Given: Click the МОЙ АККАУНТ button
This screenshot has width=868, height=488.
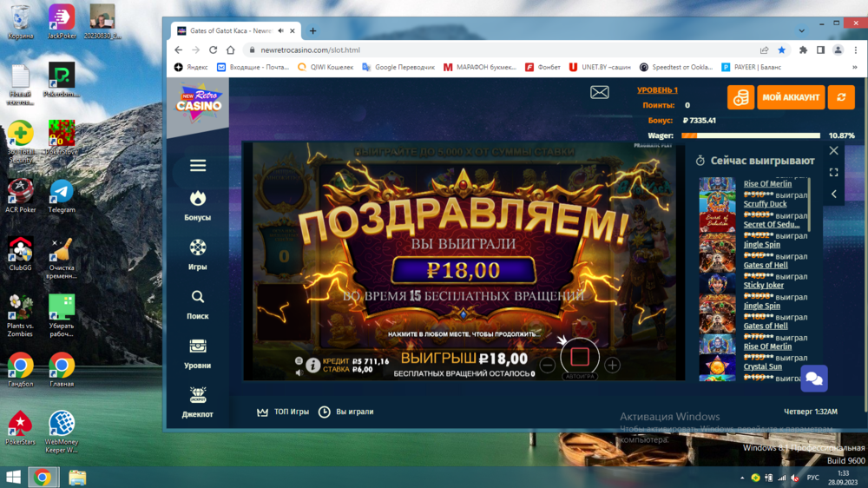Looking at the screenshot, I should pos(790,97).
